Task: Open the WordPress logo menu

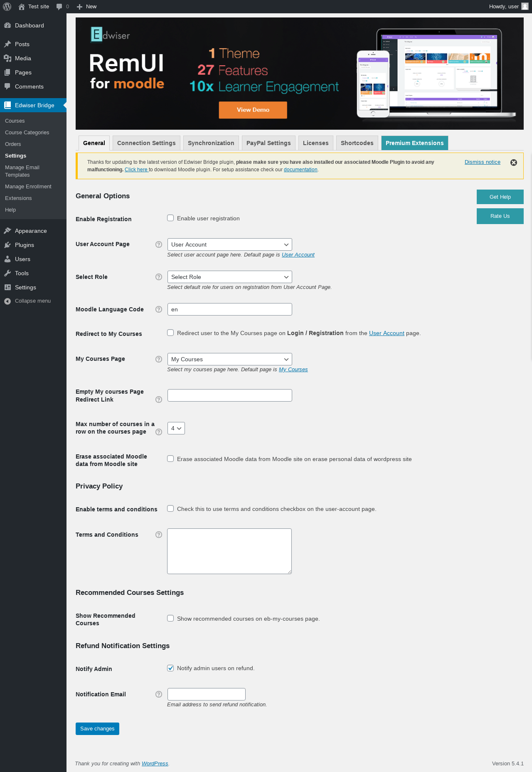Action: (x=7, y=7)
